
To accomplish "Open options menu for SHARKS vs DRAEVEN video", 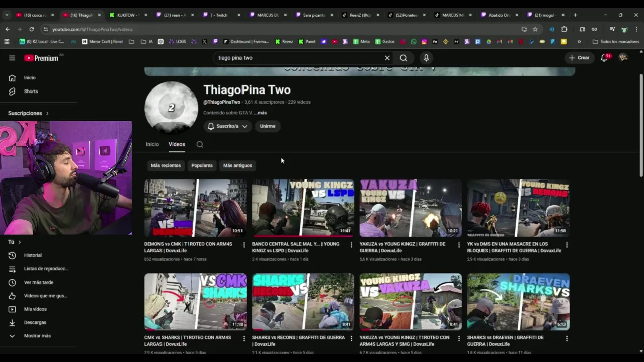I will pyautogui.click(x=567, y=338).
